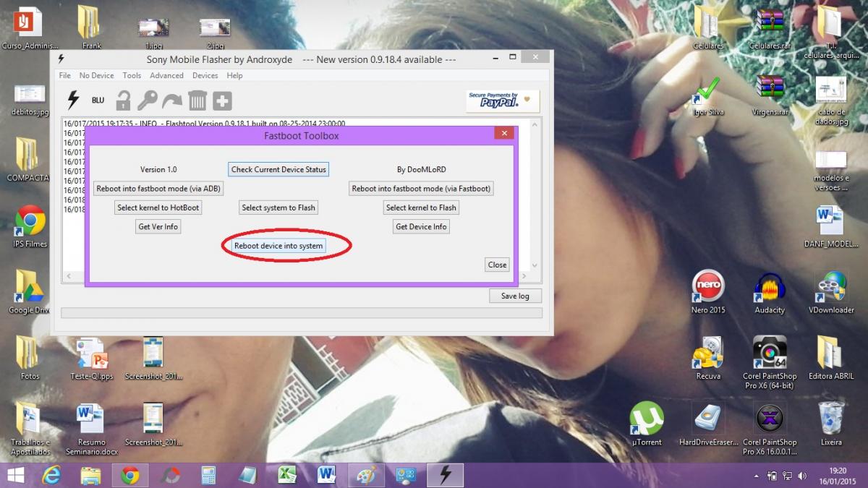Select the Teste-QI.pps presentation file
This screenshot has width=868, height=488.
[x=92, y=359]
